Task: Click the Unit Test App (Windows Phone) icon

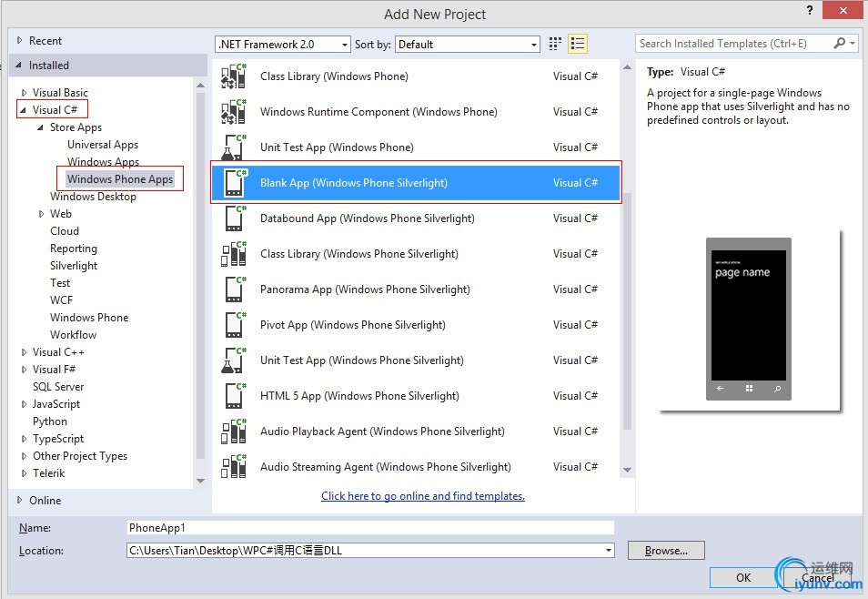Action: pyautogui.click(x=234, y=147)
